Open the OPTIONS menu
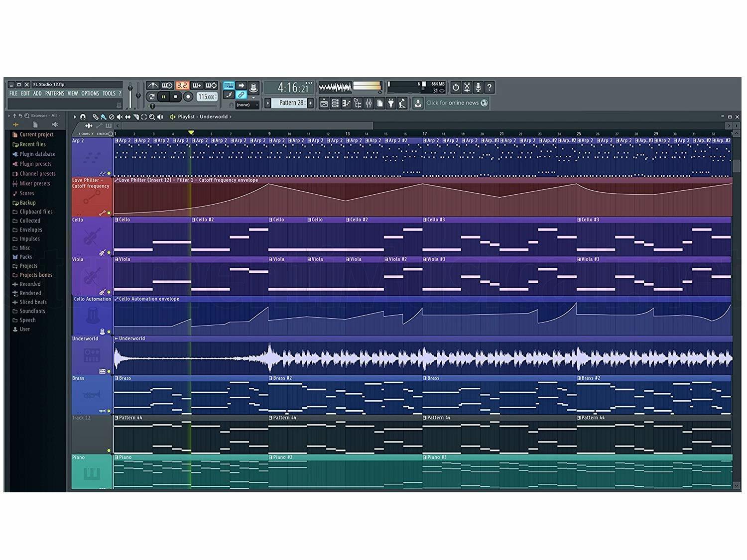Screen dimensions: 747x560 coord(90,94)
